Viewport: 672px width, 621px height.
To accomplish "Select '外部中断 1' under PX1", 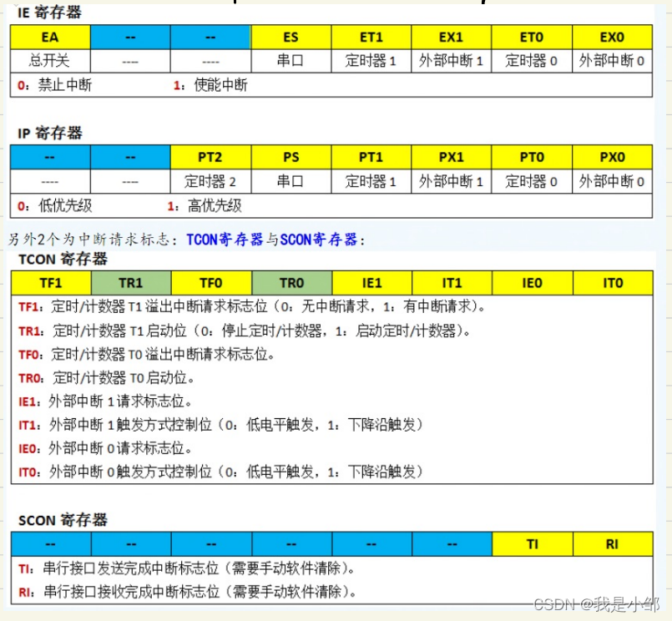I will [x=452, y=181].
